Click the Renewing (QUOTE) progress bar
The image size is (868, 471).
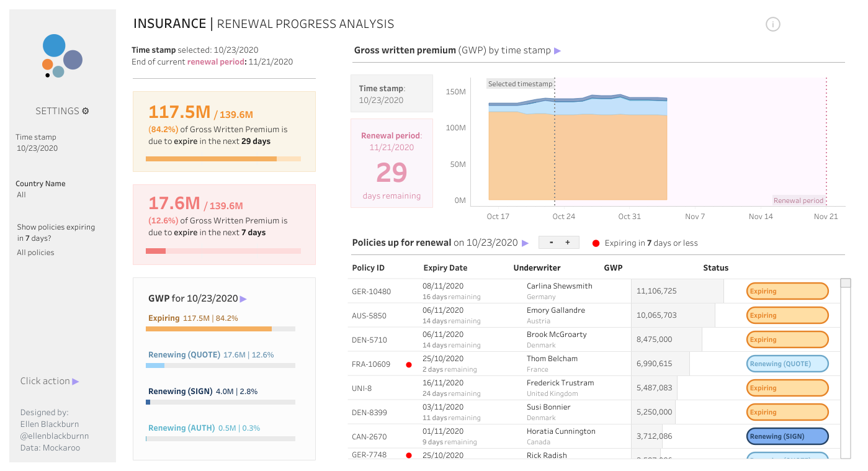pos(220,366)
